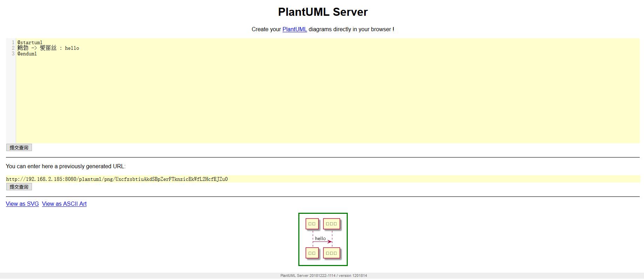Click the word hello in code line 2

[x=72, y=48]
